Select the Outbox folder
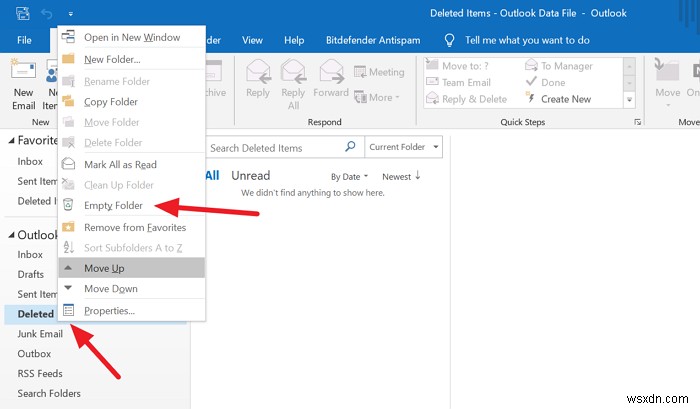The image size is (700, 409). [34, 354]
